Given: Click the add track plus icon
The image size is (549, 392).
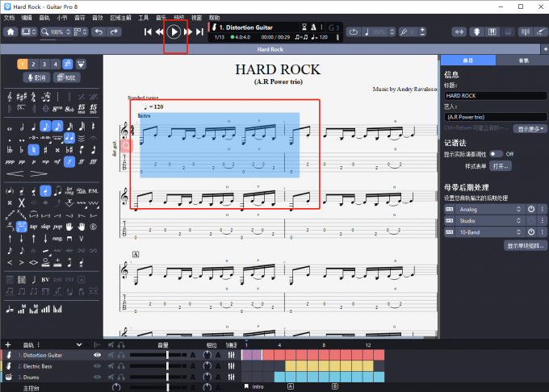Looking at the screenshot, I should click(x=7, y=344).
